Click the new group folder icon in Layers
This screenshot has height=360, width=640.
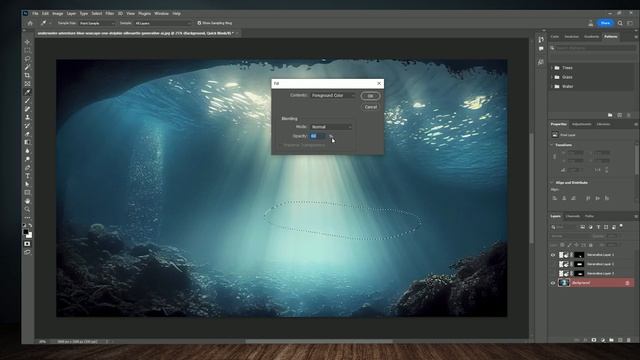coord(611,340)
